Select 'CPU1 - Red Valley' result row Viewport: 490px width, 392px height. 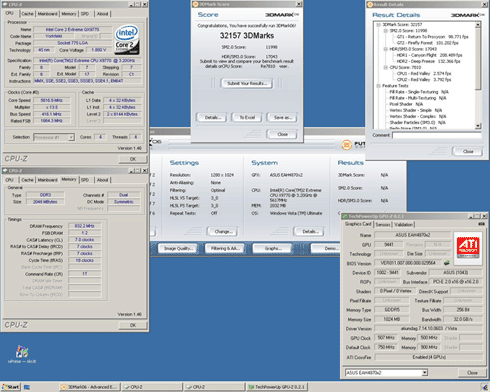point(424,73)
